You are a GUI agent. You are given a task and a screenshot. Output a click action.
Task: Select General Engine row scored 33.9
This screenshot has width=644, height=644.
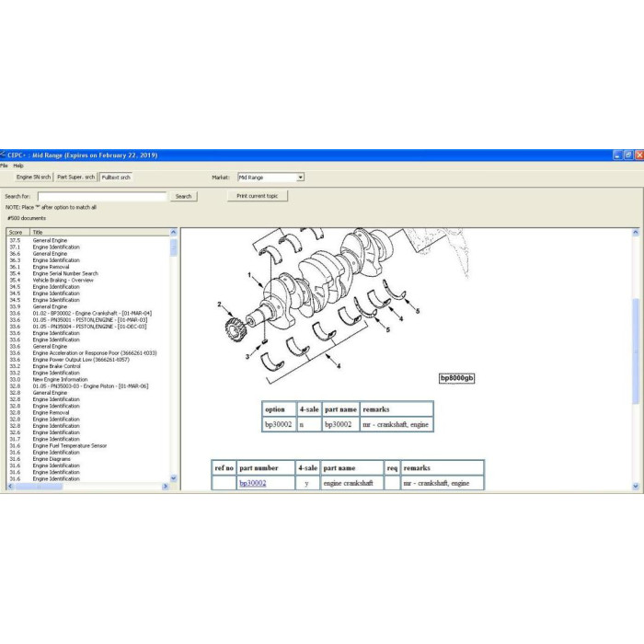click(88, 306)
